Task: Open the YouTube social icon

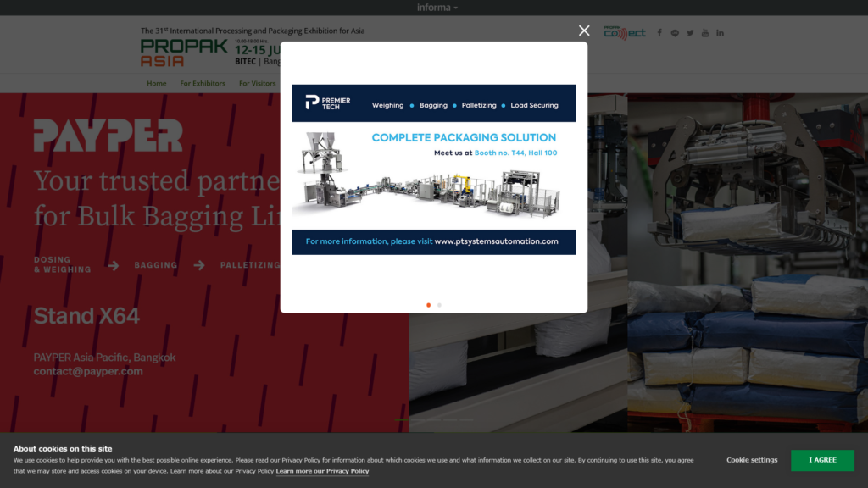Action: pyautogui.click(x=704, y=33)
